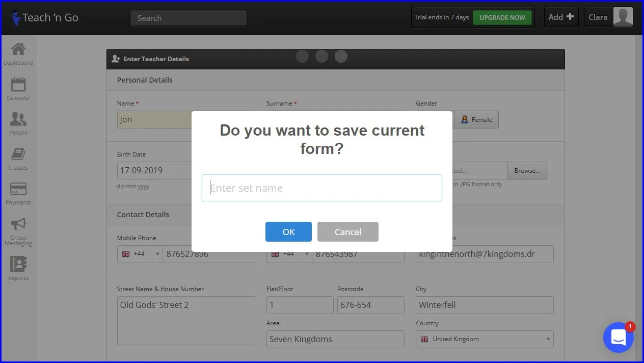Open second phone +44 country dropdown
This screenshot has width=644, height=363.
[x=289, y=254]
